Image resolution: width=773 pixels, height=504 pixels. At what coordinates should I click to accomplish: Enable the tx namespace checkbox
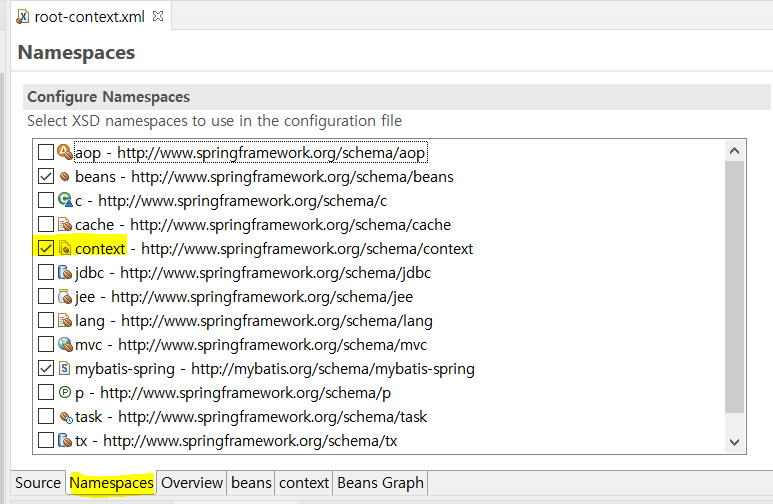tap(46, 440)
